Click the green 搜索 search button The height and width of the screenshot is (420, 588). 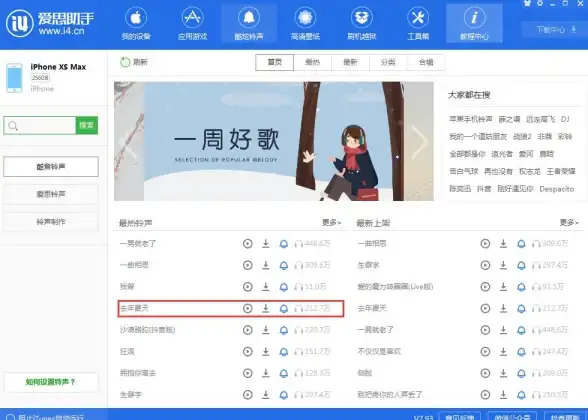pos(87,125)
